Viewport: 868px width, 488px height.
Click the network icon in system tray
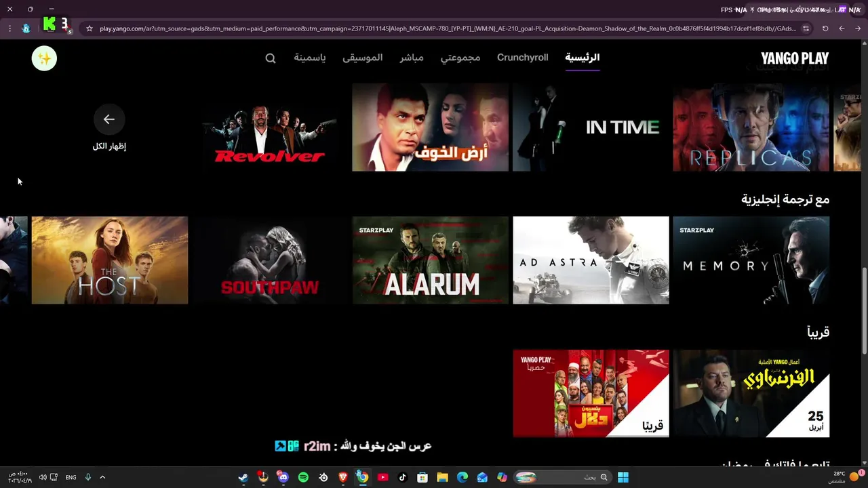54,477
